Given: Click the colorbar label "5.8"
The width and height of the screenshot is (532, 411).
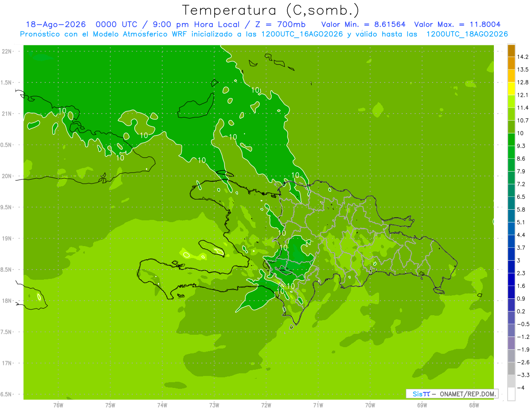Looking at the screenshot, I should 521,210.
